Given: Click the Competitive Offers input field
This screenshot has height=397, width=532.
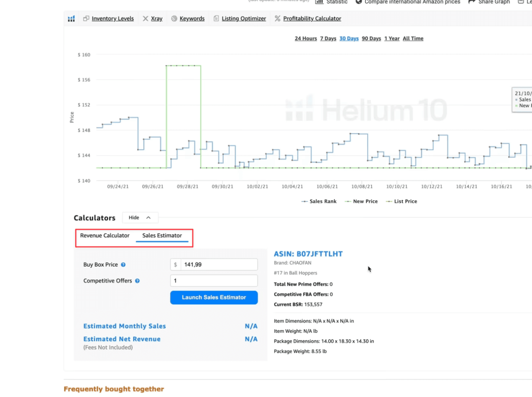Looking at the screenshot, I should point(214,280).
